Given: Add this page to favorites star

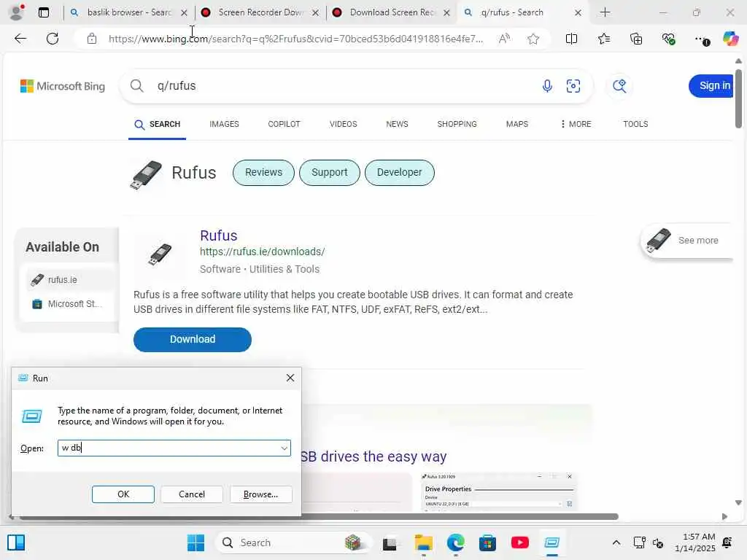Looking at the screenshot, I should click(533, 39).
